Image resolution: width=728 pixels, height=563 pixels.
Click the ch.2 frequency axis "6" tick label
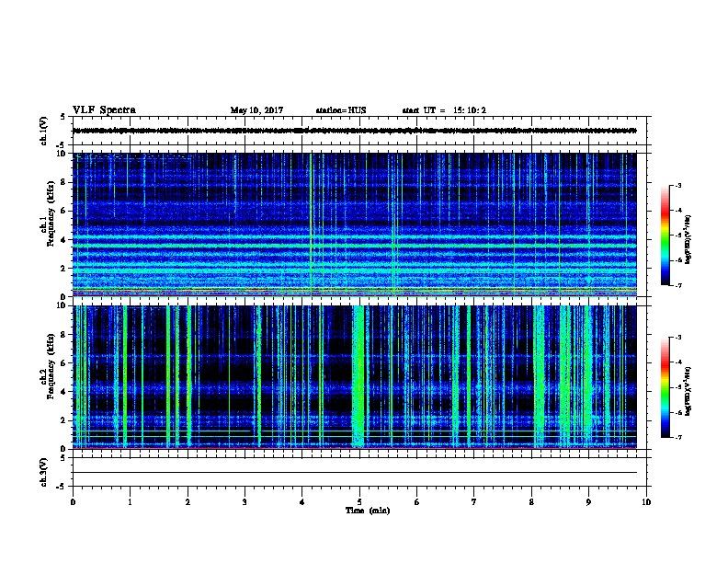tap(63, 363)
